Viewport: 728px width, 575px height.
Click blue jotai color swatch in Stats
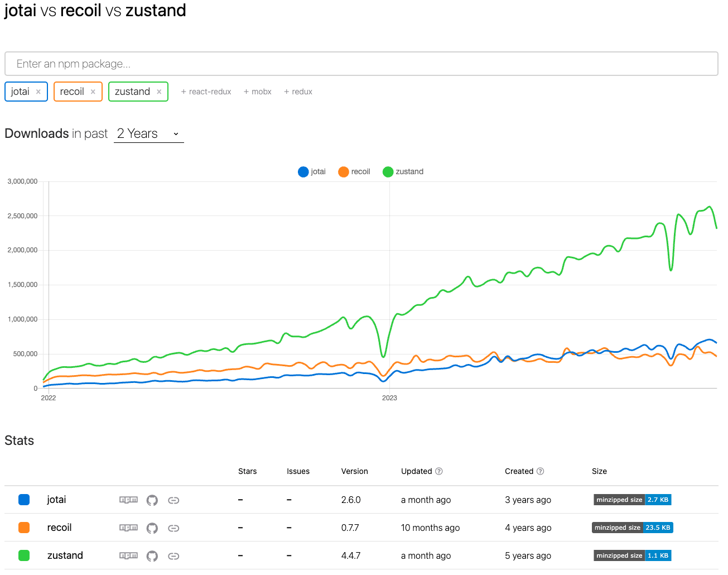click(x=24, y=500)
